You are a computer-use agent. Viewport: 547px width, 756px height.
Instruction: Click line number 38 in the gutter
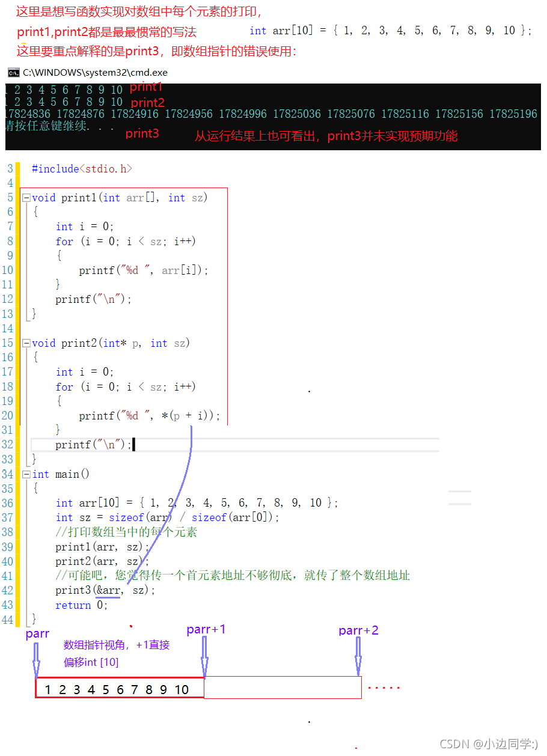7,532
